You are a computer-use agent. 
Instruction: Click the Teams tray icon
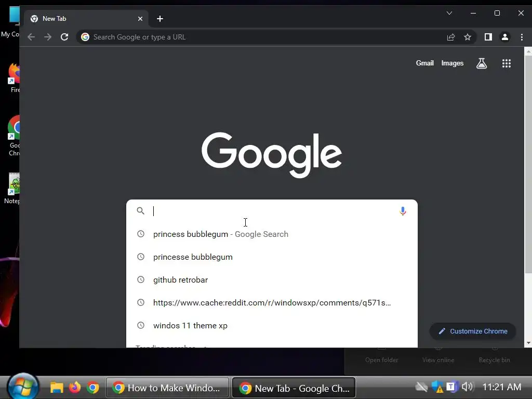pos(451,387)
